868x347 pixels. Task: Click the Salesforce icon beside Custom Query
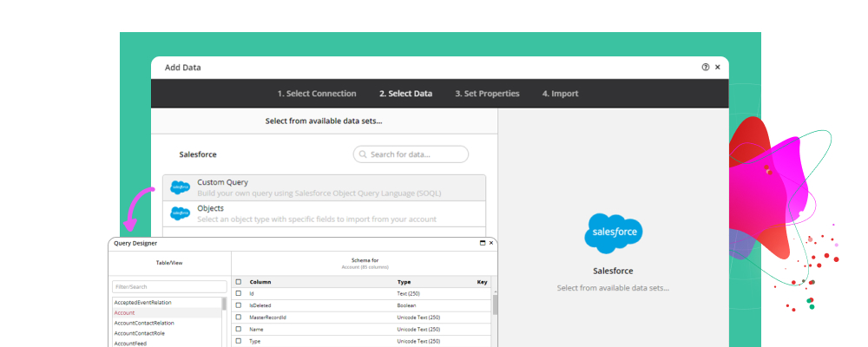click(180, 187)
